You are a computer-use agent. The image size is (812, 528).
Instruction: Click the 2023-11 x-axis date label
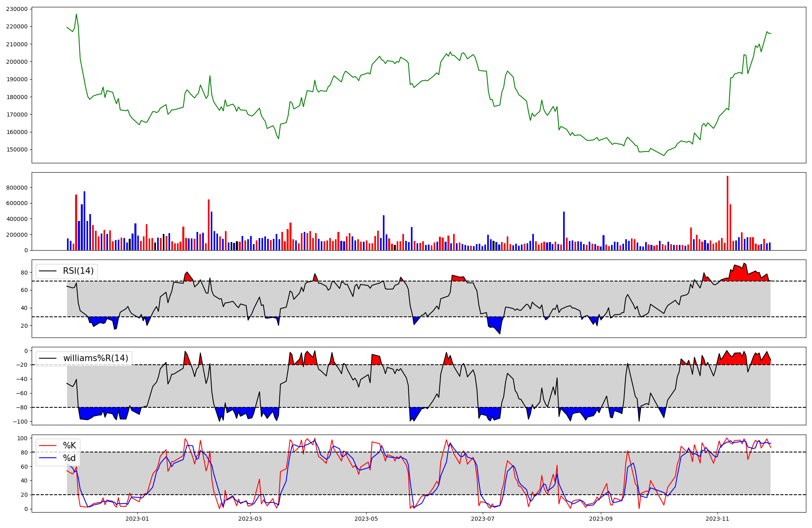(717, 519)
